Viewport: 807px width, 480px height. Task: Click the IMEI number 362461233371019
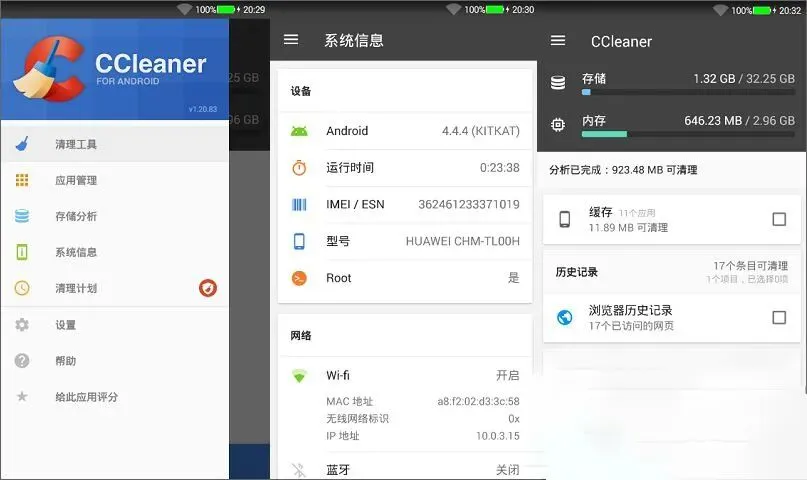click(x=469, y=205)
